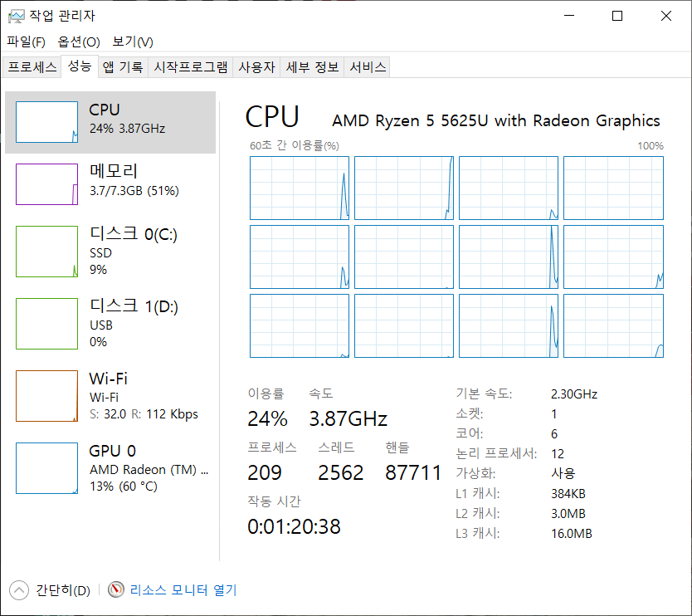The image size is (692, 616).
Task: Select the CPU usage mini graph
Action: 47,122
